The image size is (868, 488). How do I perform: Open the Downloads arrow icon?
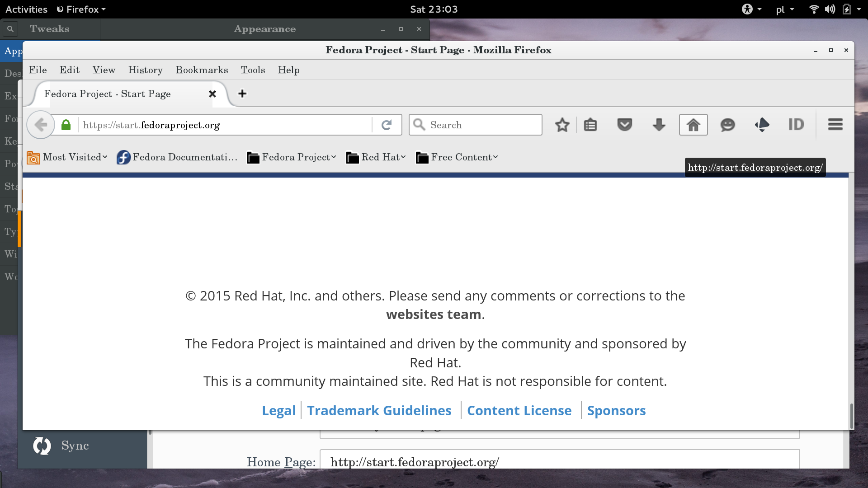(659, 125)
